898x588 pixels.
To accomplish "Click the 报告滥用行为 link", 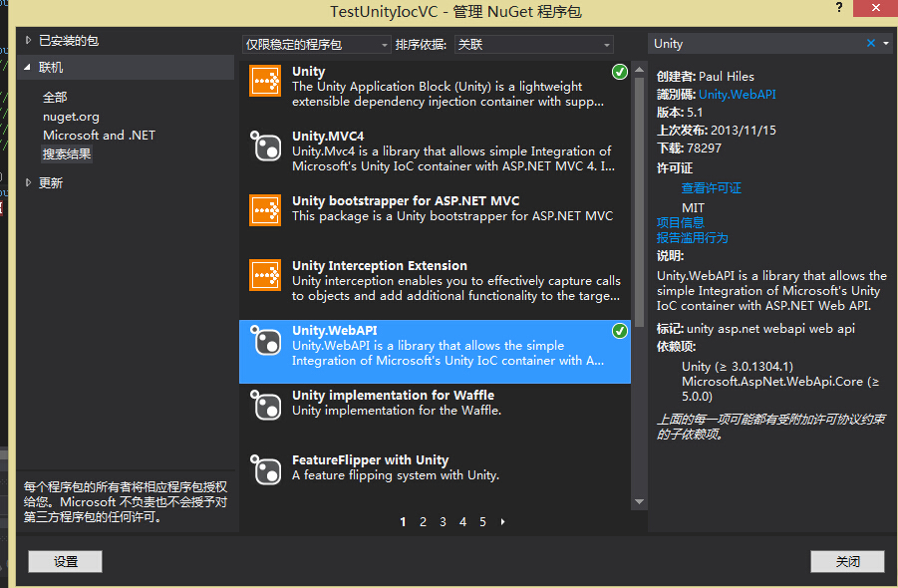I will (x=693, y=238).
